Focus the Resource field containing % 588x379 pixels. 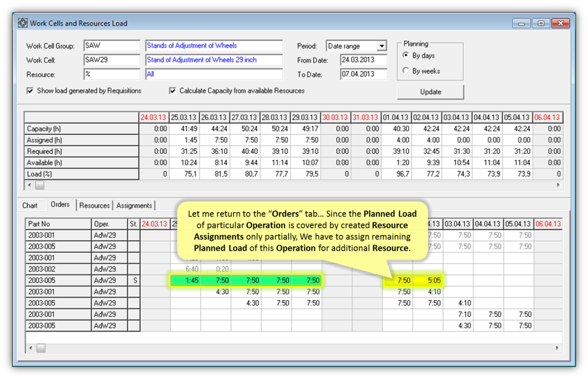click(112, 74)
